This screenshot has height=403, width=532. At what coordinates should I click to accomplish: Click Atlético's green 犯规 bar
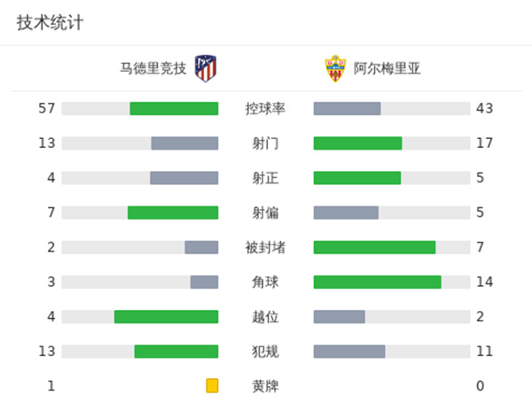[176, 351]
